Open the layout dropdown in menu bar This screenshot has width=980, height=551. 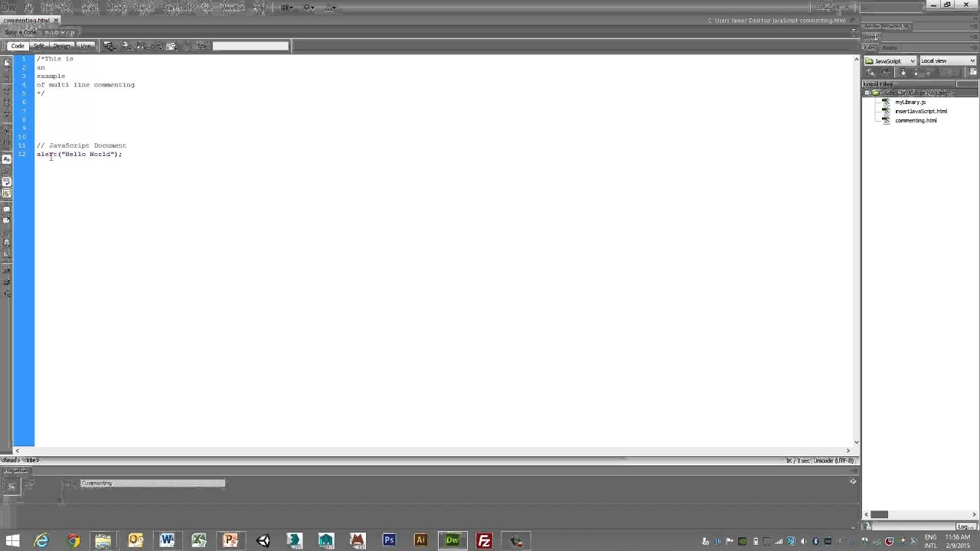[x=287, y=7]
